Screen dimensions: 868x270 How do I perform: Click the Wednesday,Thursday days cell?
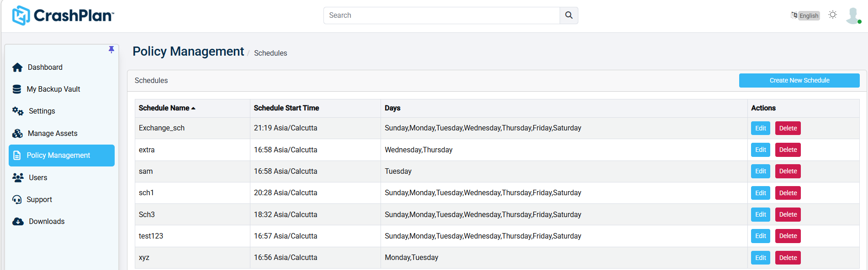pos(564,150)
